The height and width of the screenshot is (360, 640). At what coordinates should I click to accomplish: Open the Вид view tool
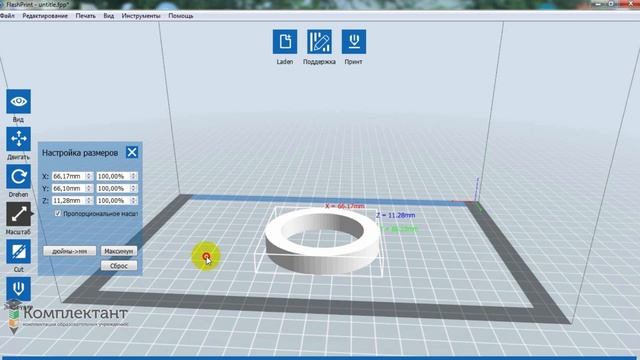pyautogui.click(x=18, y=102)
